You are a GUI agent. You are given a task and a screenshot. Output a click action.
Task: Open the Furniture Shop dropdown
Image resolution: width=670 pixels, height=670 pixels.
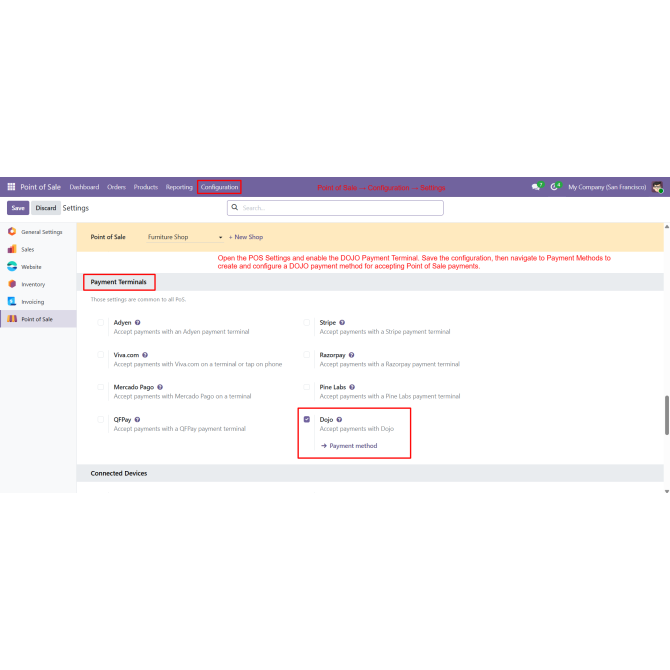coord(185,237)
